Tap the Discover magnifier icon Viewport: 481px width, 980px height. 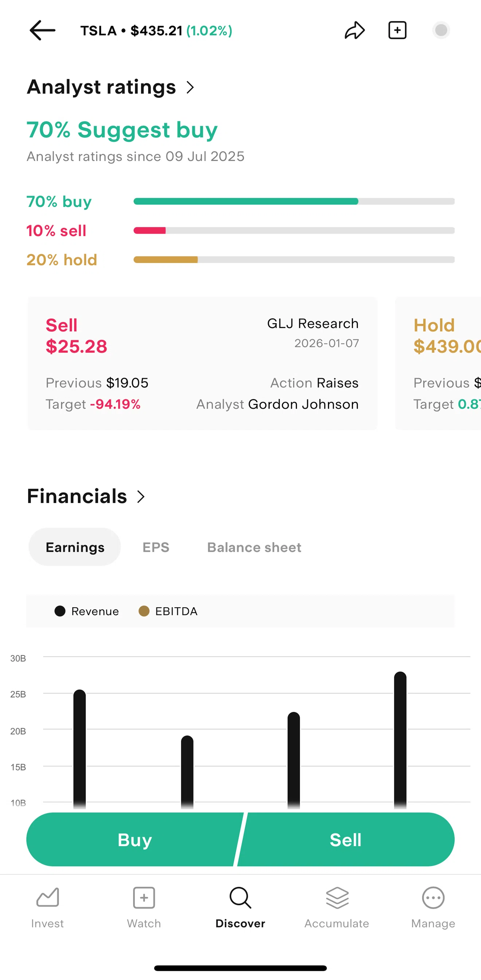point(240,897)
